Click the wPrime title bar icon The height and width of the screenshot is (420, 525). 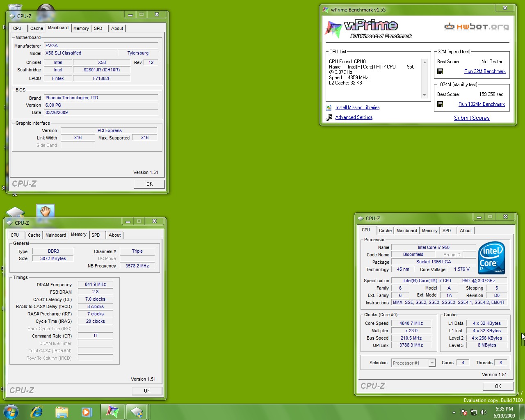326,10
